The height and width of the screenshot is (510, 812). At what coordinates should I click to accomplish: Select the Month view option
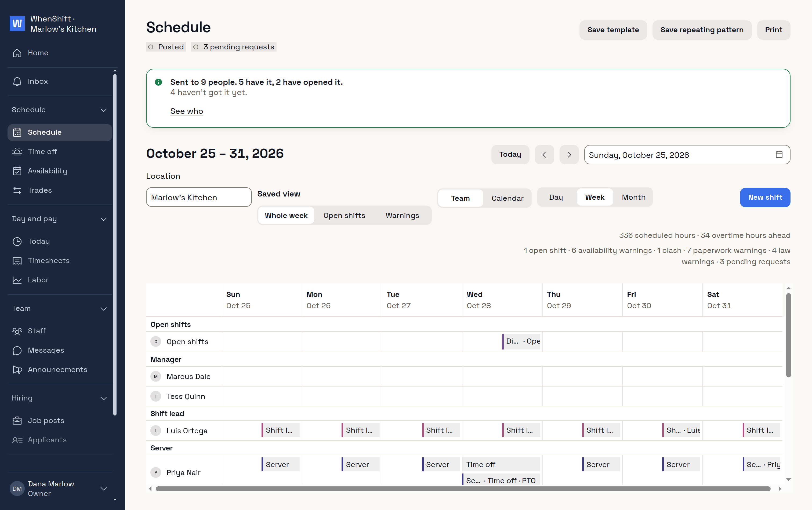(x=633, y=197)
